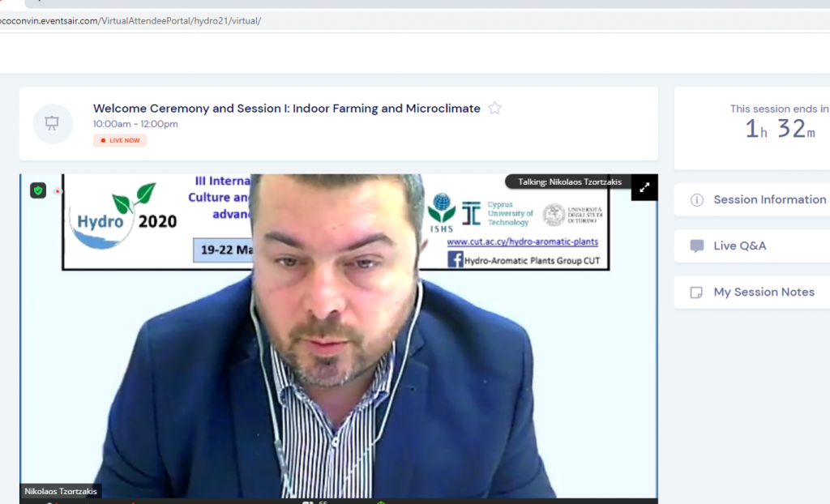Click the Nikolaos Tzortzakis name tag
Image resolution: width=830 pixels, height=504 pixels.
61,491
